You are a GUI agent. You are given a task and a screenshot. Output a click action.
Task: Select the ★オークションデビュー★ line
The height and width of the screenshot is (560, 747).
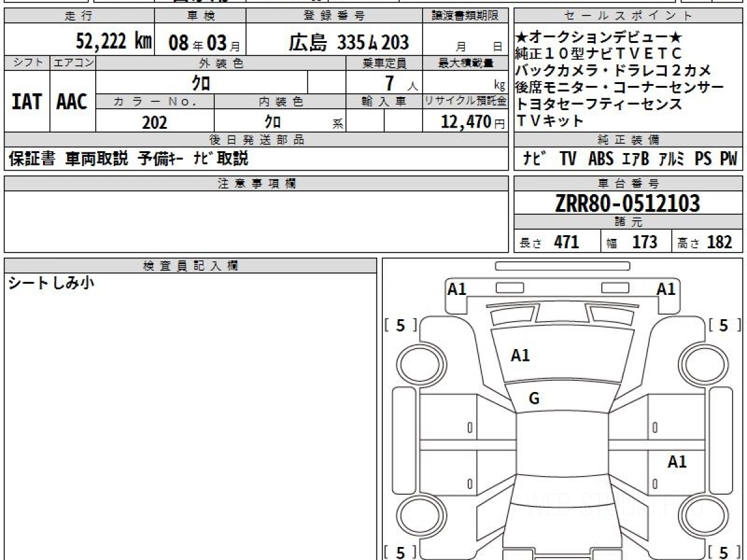point(599,36)
